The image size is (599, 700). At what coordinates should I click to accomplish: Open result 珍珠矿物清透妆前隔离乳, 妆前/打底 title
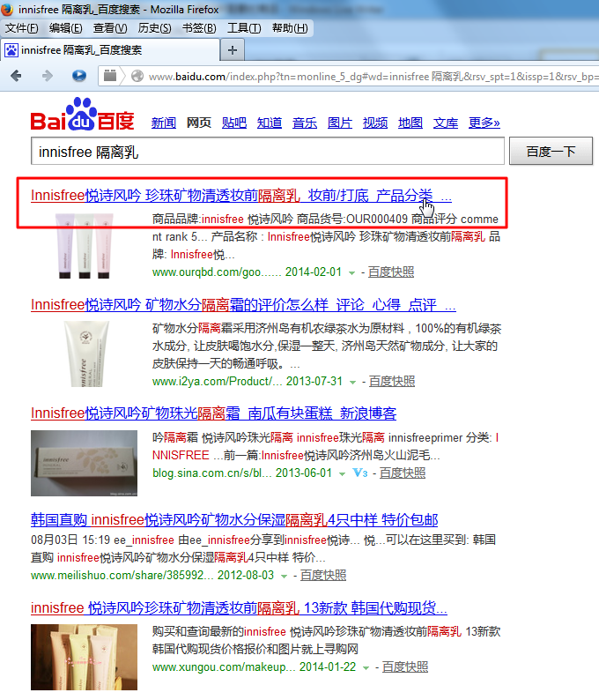pyautogui.click(x=241, y=196)
